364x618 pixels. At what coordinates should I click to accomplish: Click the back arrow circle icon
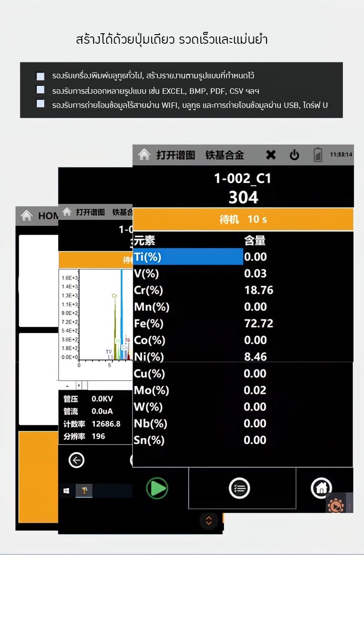click(x=76, y=460)
